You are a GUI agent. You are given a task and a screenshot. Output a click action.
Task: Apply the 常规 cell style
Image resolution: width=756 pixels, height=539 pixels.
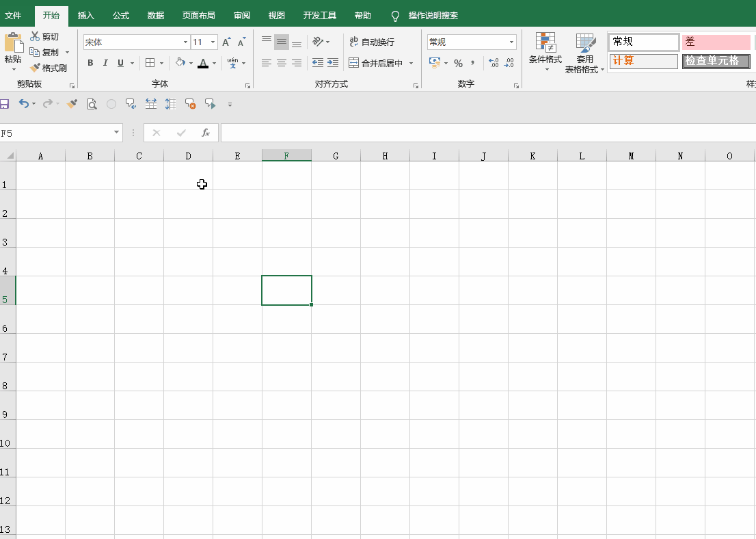[x=644, y=42]
